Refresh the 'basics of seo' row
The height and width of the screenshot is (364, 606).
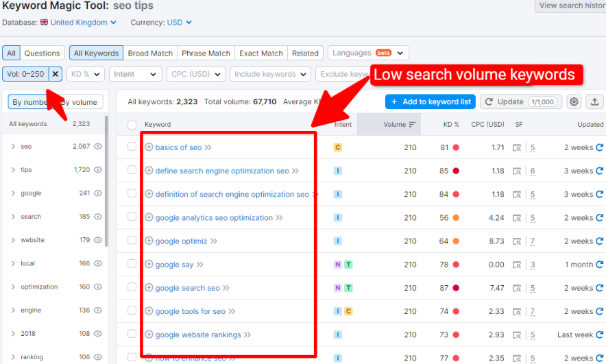599,147
